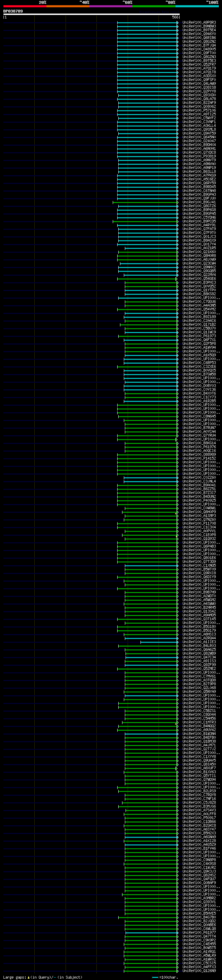This screenshot has width=222, height=980.
Task: Click the cyan alignment bar for UniRef100_P61977
Action: coord(152,932)
